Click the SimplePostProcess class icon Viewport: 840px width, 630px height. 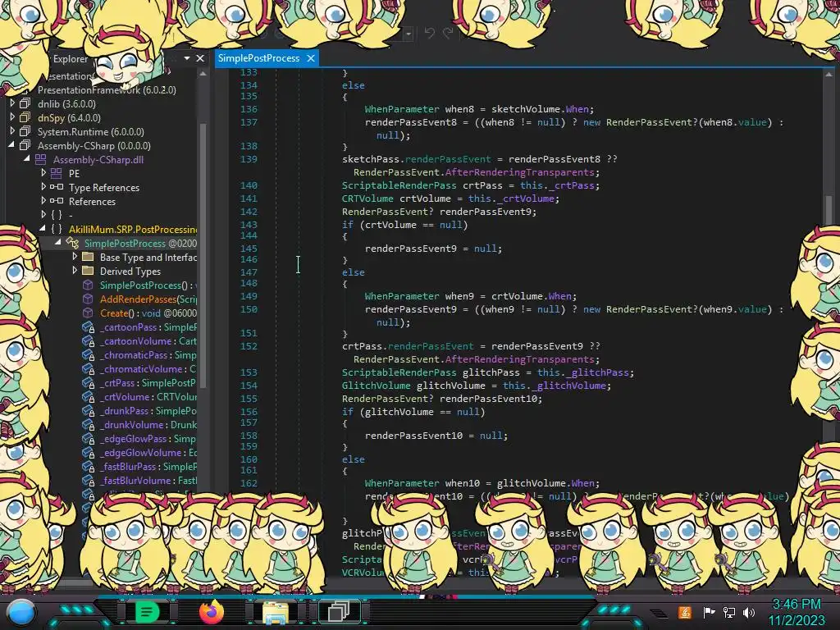point(72,243)
